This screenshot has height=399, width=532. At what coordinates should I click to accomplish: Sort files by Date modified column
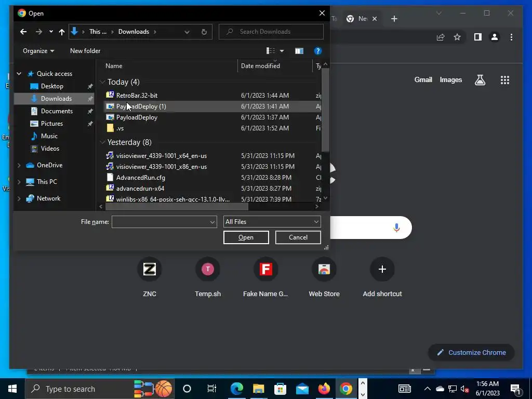click(260, 66)
